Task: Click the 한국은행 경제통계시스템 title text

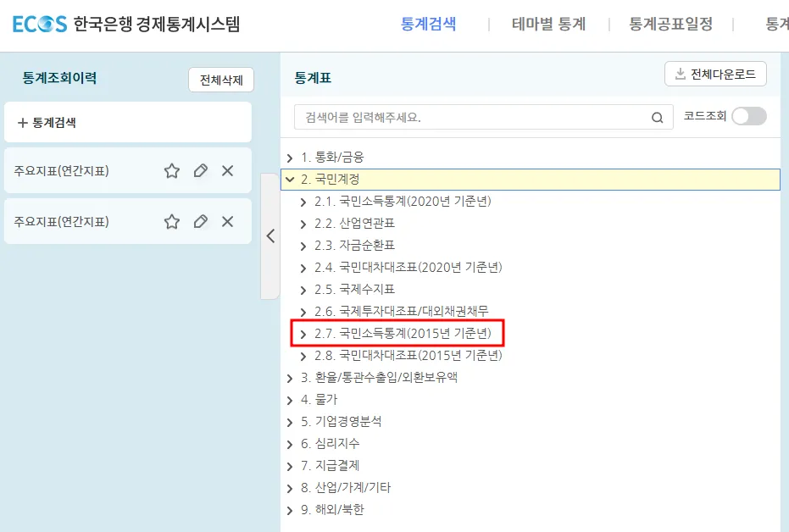Action: click(x=157, y=24)
